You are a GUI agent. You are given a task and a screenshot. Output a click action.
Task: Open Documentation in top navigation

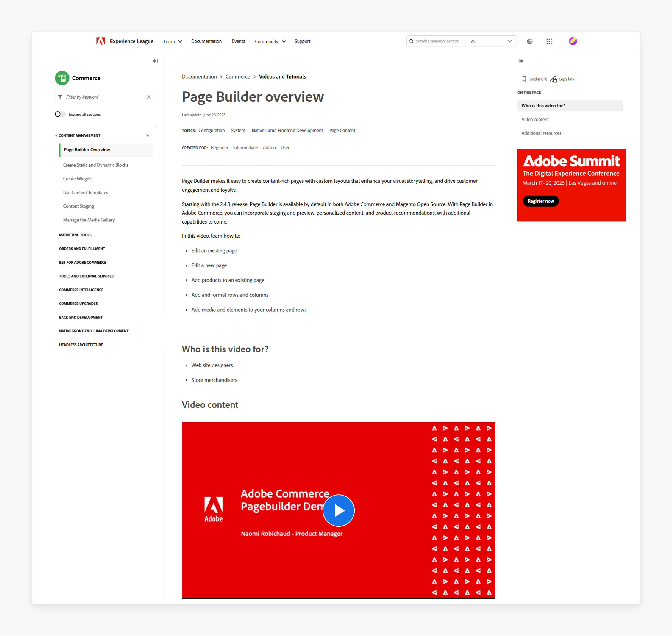click(x=206, y=41)
